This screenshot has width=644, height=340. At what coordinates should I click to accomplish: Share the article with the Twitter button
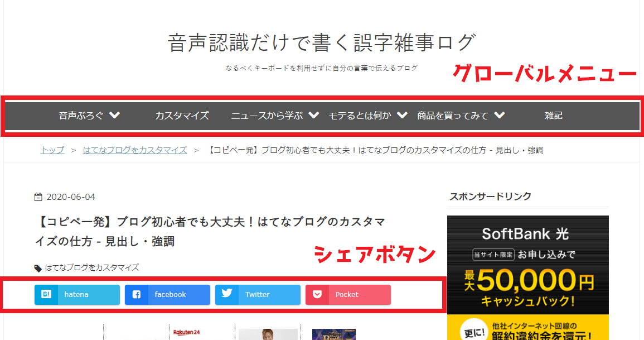click(x=258, y=294)
